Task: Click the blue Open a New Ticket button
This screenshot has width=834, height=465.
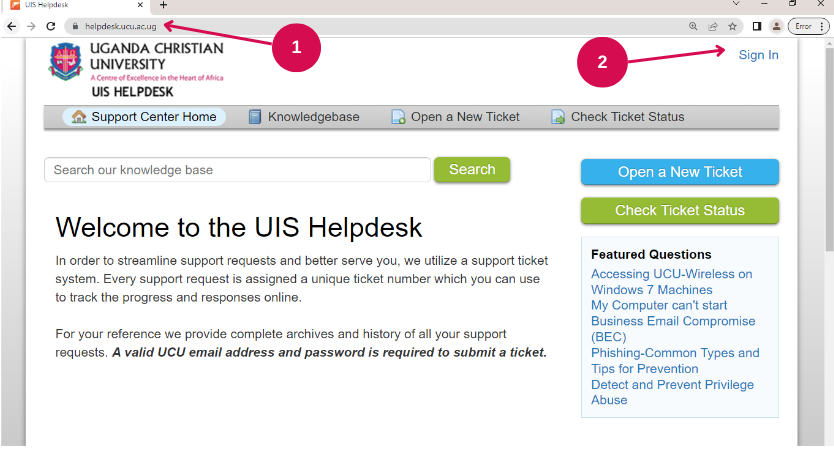Action: coord(680,172)
